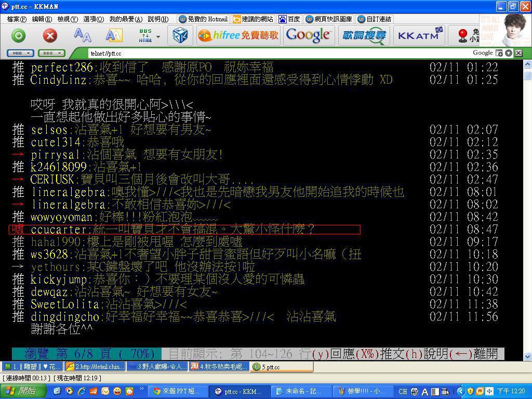The width and height of the screenshot is (532, 399).
Task: Open the 說明(H) menu
Action: coord(158,19)
